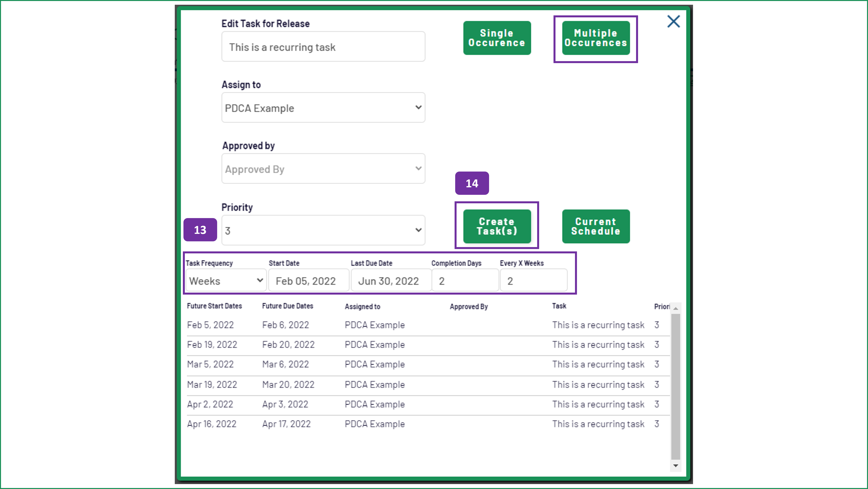Click the Last Due Date field Jun 30, 2022
The width and height of the screenshot is (868, 489).
[x=391, y=280]
